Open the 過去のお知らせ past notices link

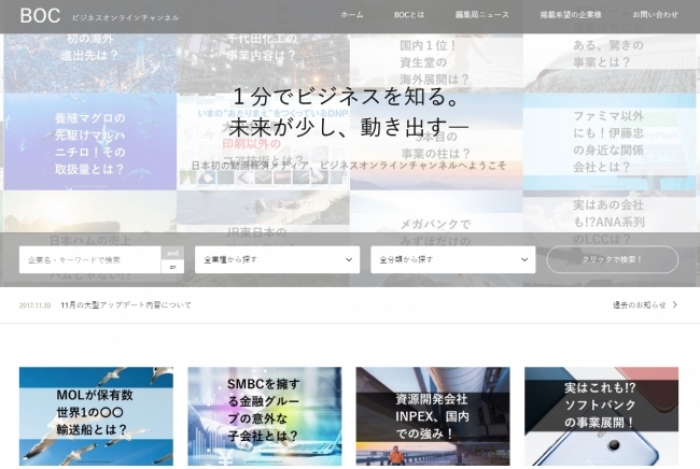click(x=638, y=305)
